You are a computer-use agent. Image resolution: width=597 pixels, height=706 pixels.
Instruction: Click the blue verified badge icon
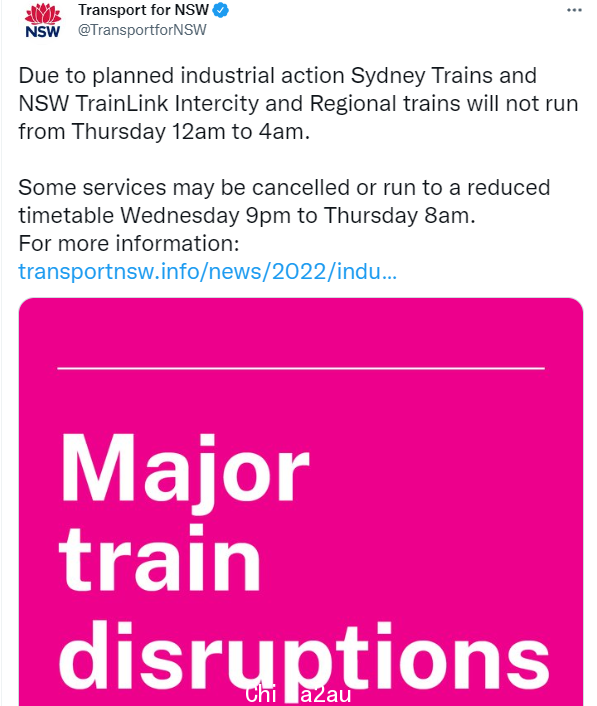220,10
